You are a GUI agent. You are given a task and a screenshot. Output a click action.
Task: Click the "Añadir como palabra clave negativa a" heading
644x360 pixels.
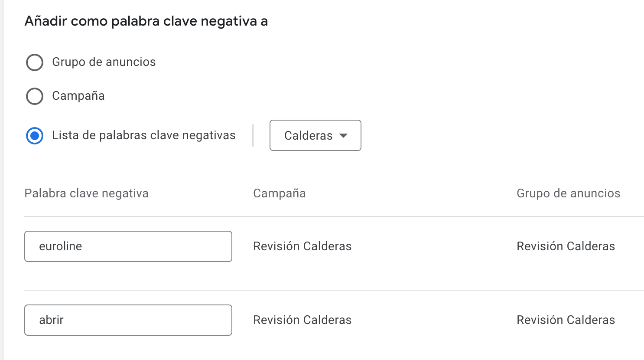pos(146,21)
